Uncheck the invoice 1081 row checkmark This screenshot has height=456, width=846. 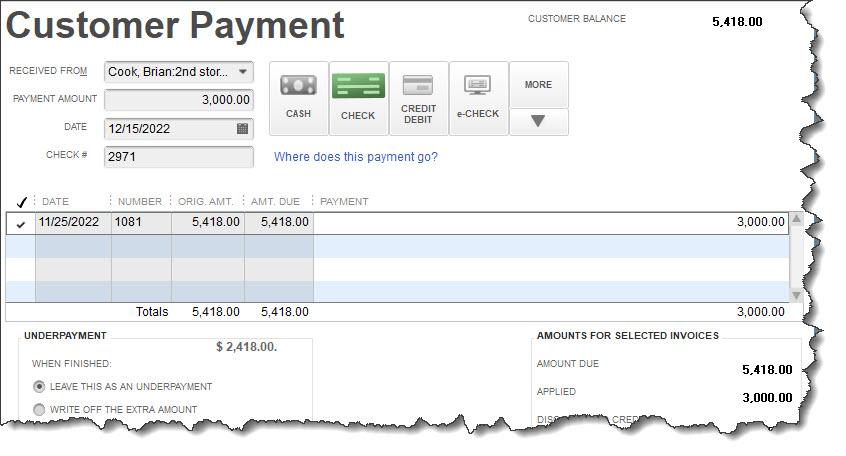tap(21, 224)
